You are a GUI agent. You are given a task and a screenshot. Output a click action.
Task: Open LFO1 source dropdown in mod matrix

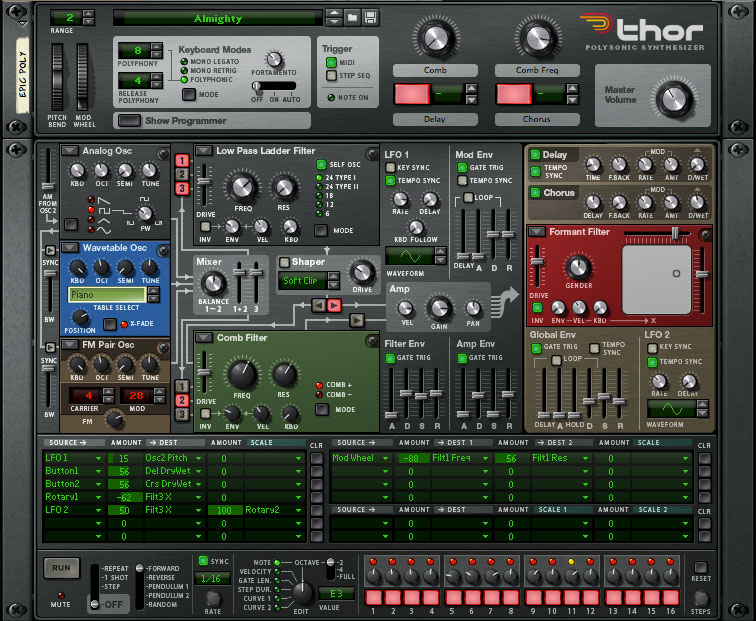pos(98,458)
